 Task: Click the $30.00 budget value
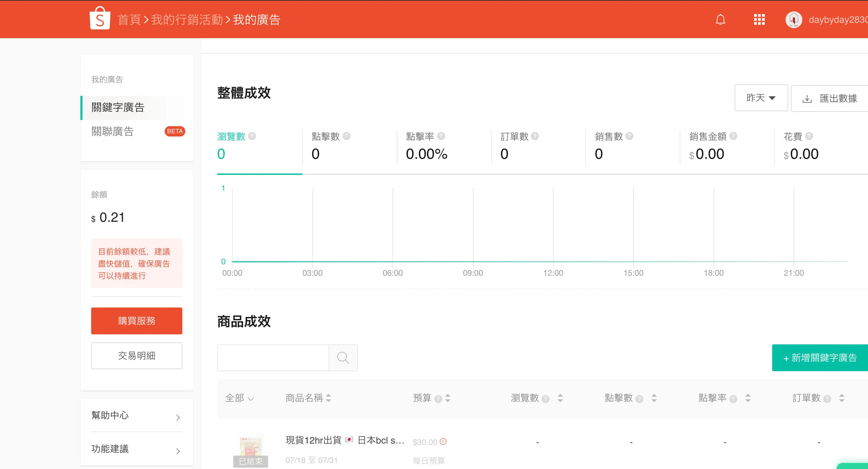point(425,442)
